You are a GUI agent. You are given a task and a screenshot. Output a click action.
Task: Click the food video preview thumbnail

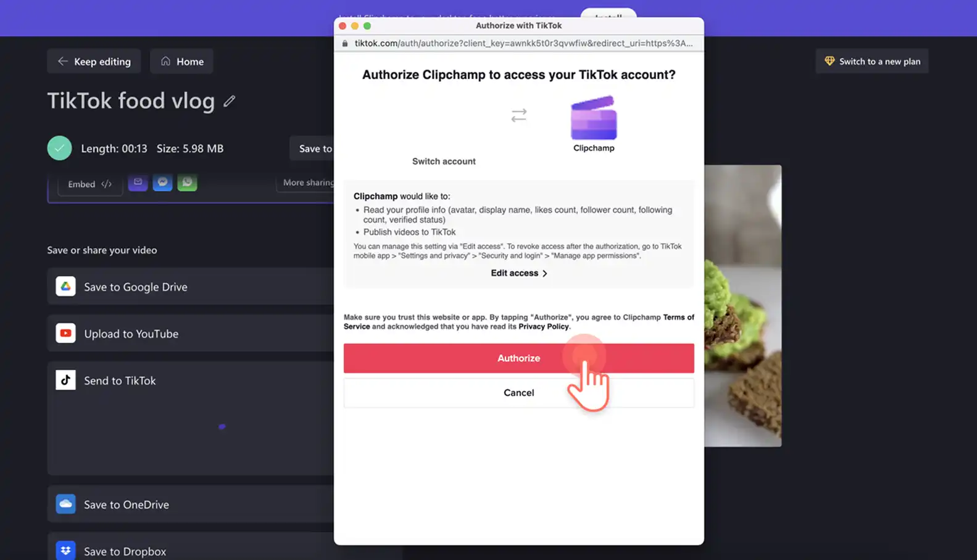[743, 305]
